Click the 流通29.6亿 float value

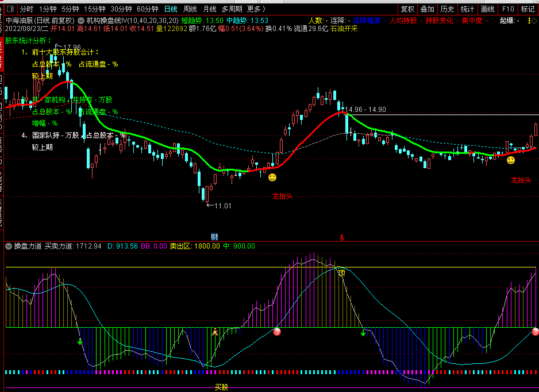click(x=311, y=29)
